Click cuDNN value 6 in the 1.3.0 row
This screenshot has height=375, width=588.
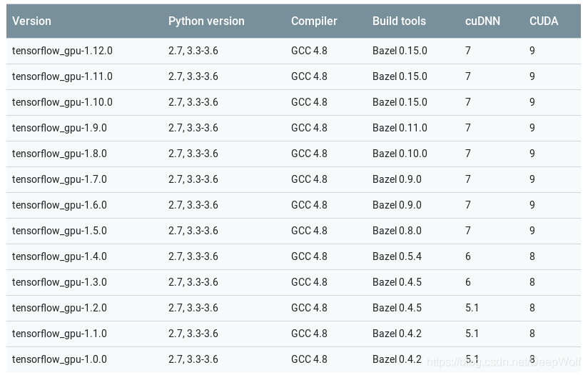pos(468,282)
